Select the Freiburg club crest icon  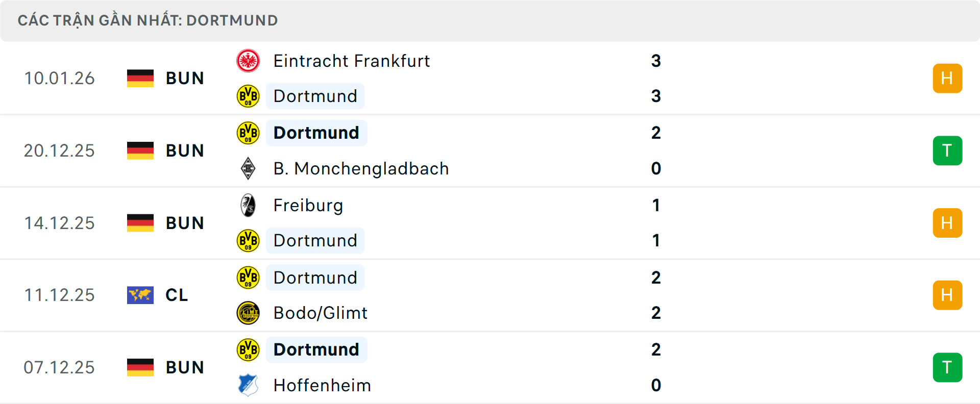pos(249,205)
